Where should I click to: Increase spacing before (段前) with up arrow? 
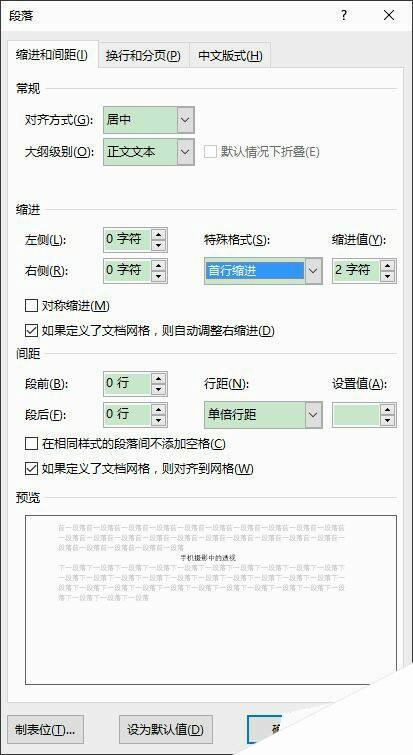[x=158, y=378]
